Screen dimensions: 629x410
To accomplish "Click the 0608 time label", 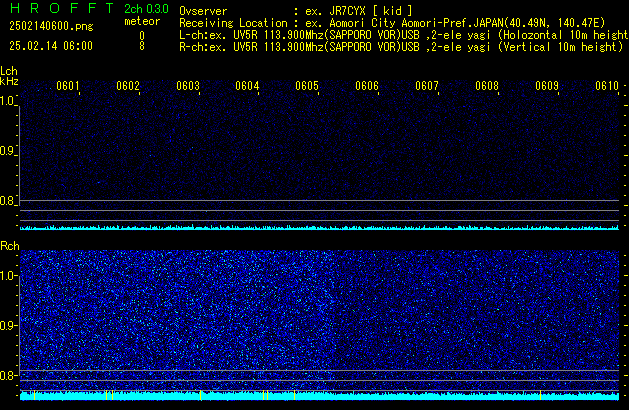I will [487, 86].
